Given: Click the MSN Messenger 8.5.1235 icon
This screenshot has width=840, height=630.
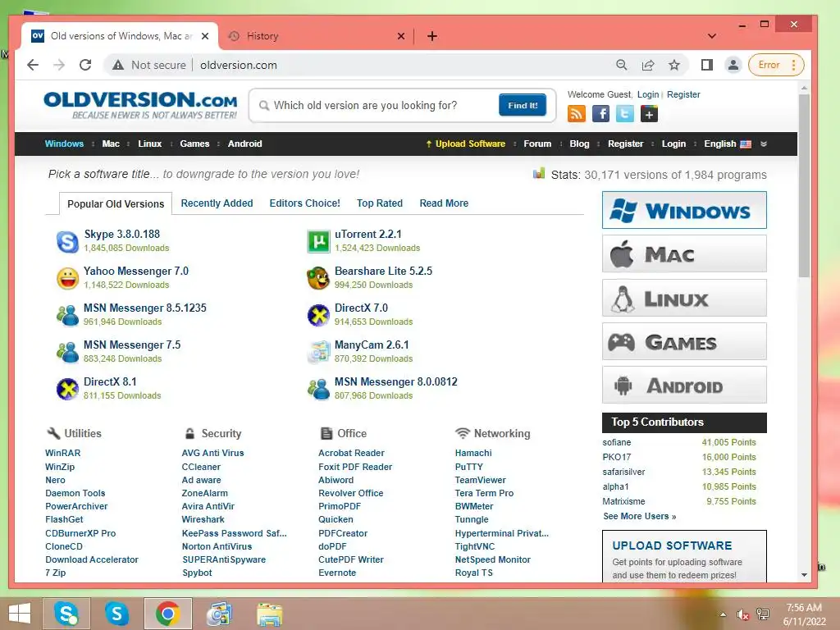Looking at the screenshot, I should (x=67, y=316).
